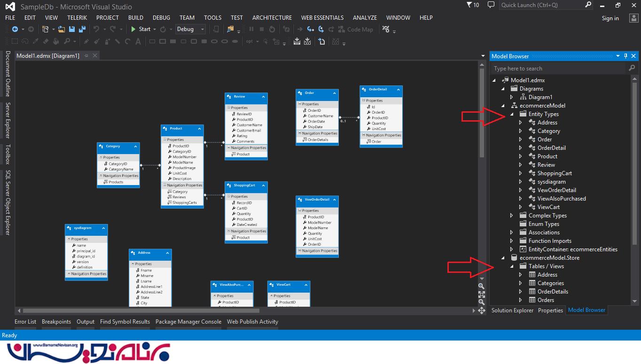Click the horizontal scrollbar under the diagram
641x364 pixels.
click(141, 310)
